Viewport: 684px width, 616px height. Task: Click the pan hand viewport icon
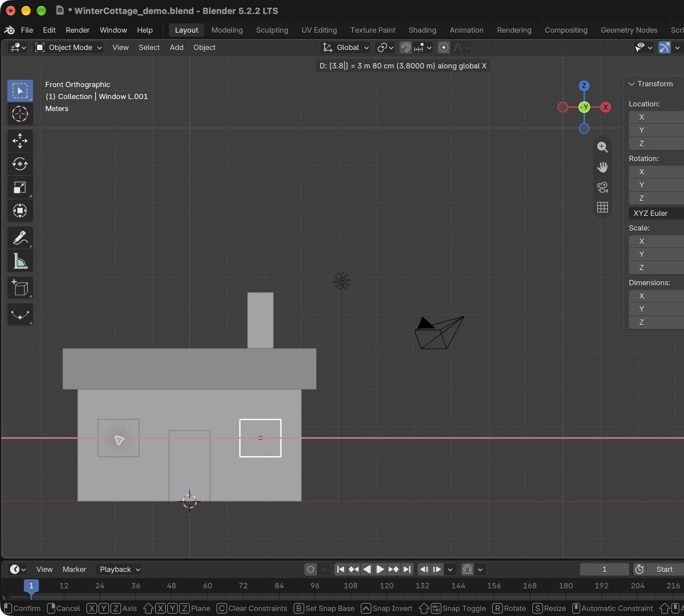tap(603, 167)
